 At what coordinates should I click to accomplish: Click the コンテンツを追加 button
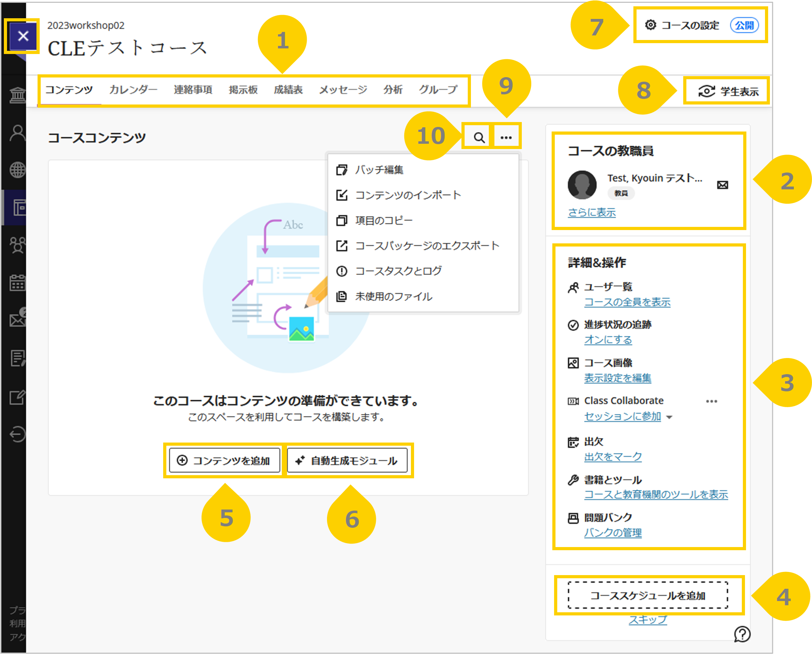(x=224, y=460)
